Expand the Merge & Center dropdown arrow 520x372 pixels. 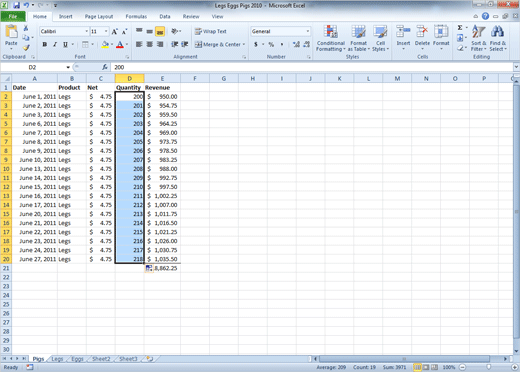click(x=244, y=44)
